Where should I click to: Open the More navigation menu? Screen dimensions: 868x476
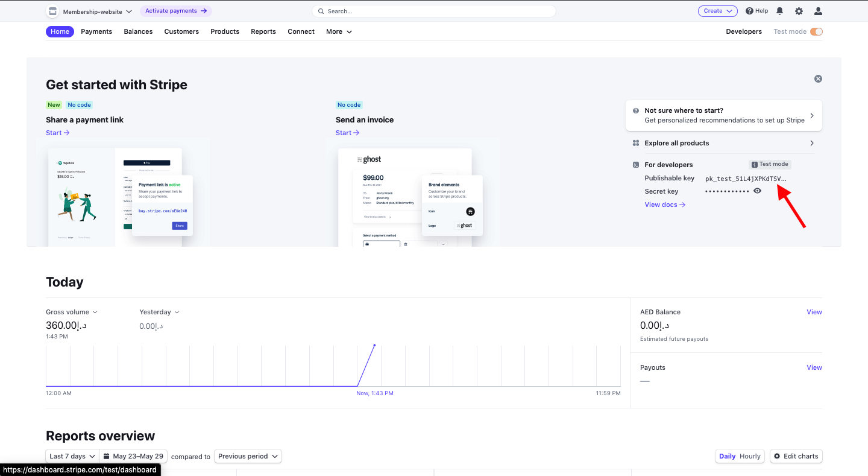coord(339,31)
